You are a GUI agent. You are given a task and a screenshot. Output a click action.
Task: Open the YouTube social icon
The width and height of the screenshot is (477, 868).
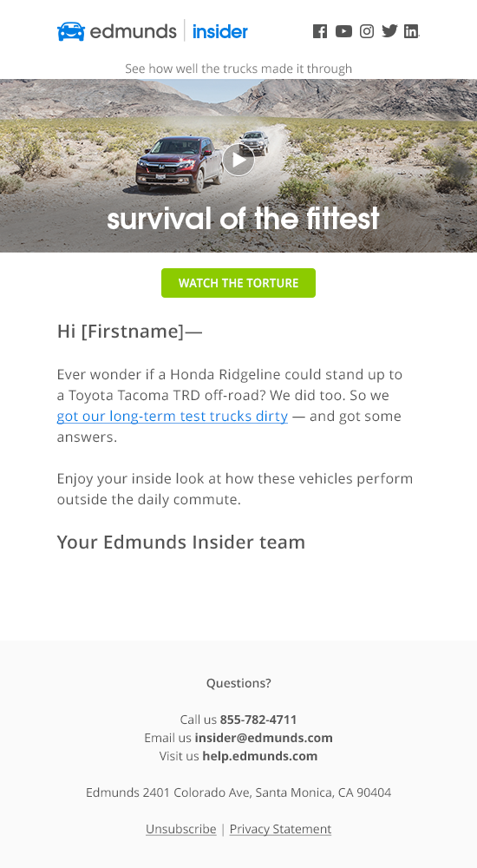click(343, 31)
